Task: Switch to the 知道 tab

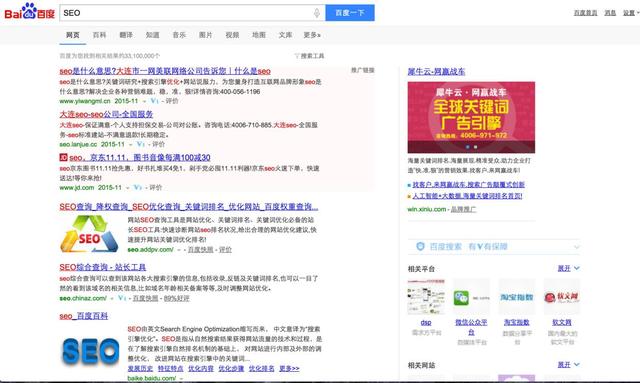Action: (152, 35)
